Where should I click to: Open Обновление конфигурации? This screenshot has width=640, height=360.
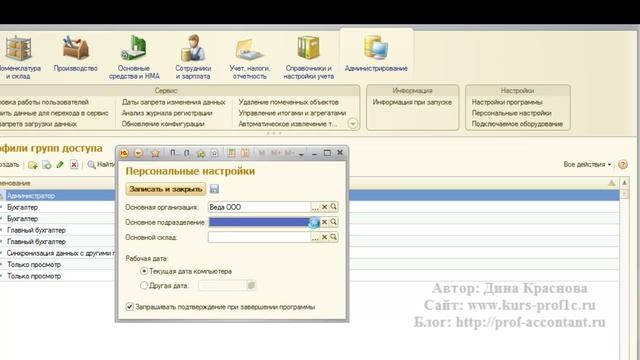coord(163,124)
